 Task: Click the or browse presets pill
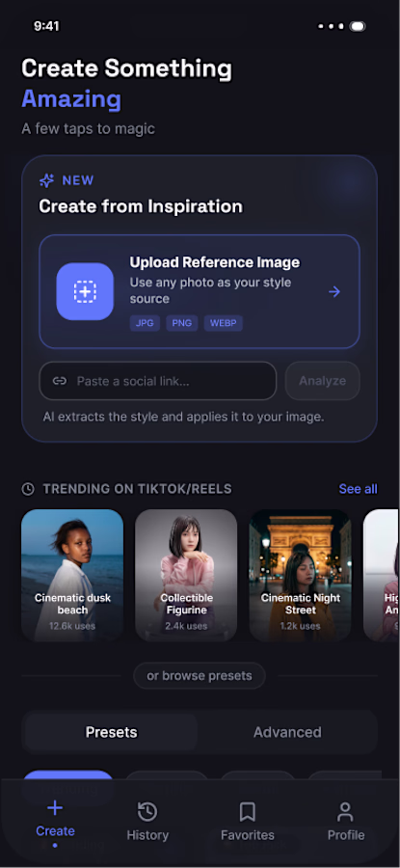click(200, 676)
